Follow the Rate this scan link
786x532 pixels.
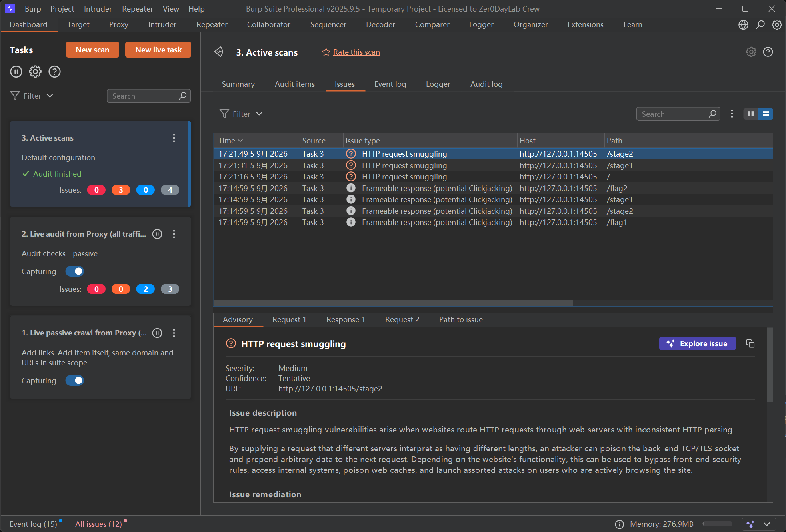point(356,52)
